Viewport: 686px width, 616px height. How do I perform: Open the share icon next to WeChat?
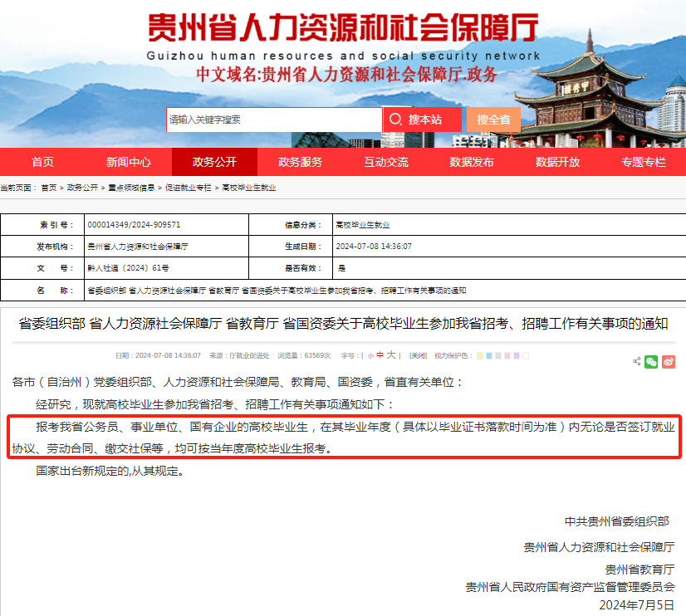click(x=636, y=361)
